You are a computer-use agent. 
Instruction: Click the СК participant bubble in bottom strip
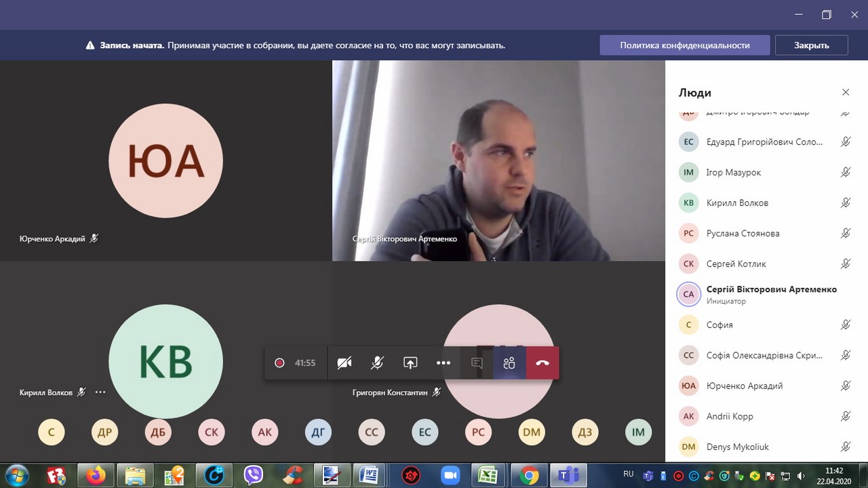212,432
